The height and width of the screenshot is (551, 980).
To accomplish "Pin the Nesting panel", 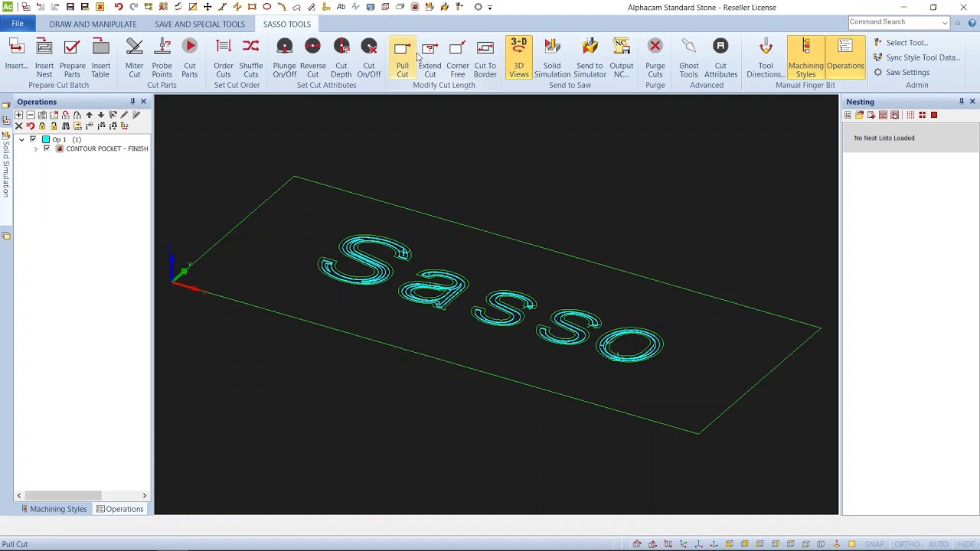I will [962, 102].
